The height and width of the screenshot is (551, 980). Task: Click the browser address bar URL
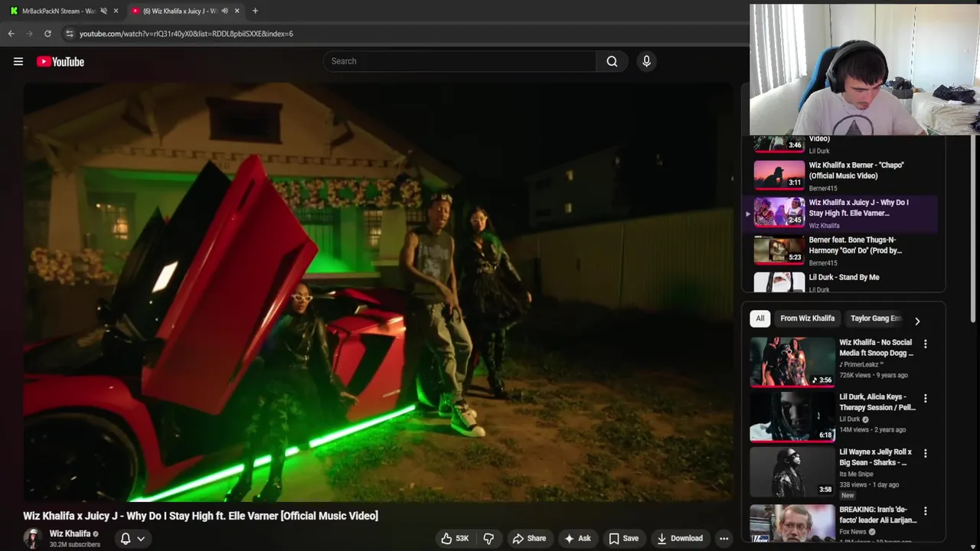pos(186,34)
